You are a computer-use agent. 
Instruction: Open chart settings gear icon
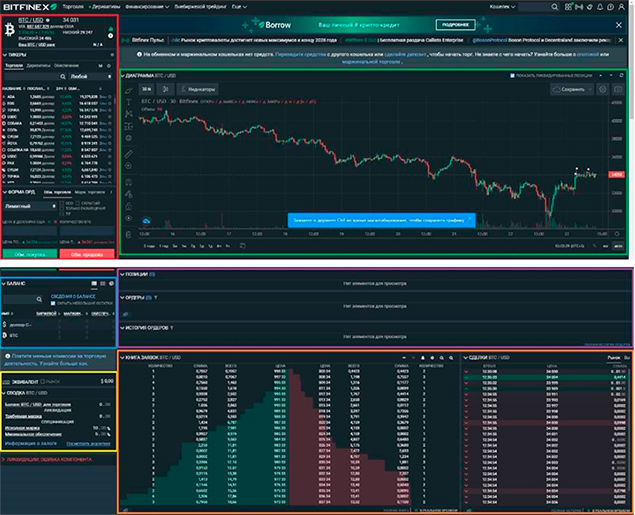pos(603,89)
